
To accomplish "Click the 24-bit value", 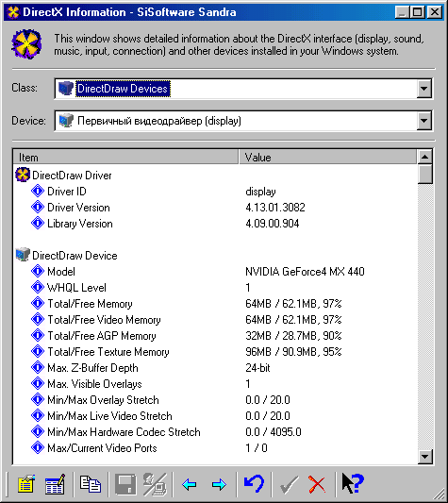I will coord(257,368).
